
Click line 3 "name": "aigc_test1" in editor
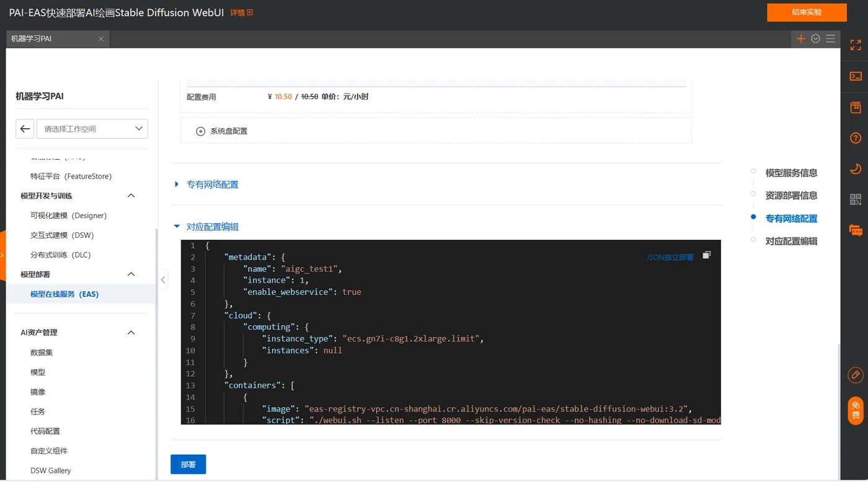pos(292,269)
